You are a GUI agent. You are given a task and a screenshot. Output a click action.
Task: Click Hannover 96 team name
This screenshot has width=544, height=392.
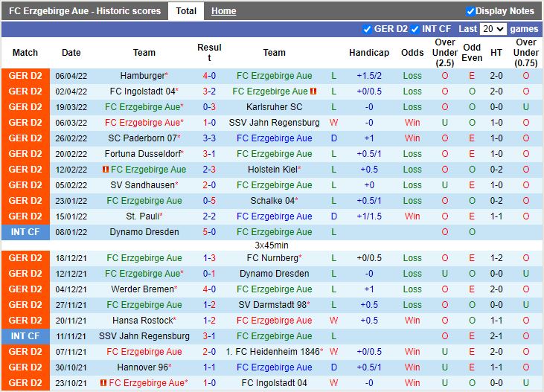[x=143, y=367]
